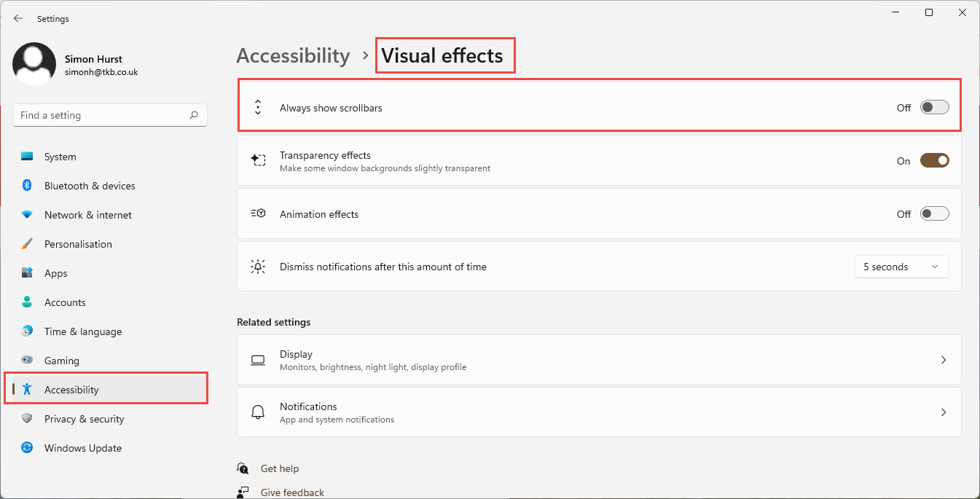Image resolution: width=980 pixels, height=499 pixels.
Task: Select Time & language in sidebar
Action: (x=83, y=331)
